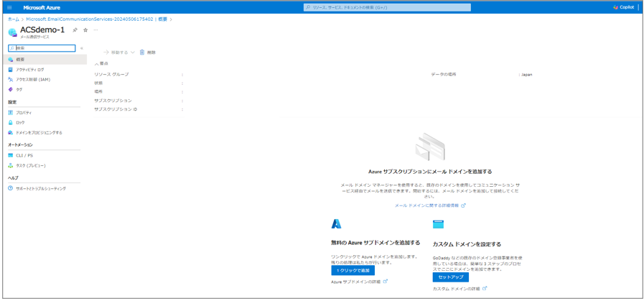This screenshot has width=644, height=301.
Task: Click the envelope illustration above the heading
Action: 429,147
